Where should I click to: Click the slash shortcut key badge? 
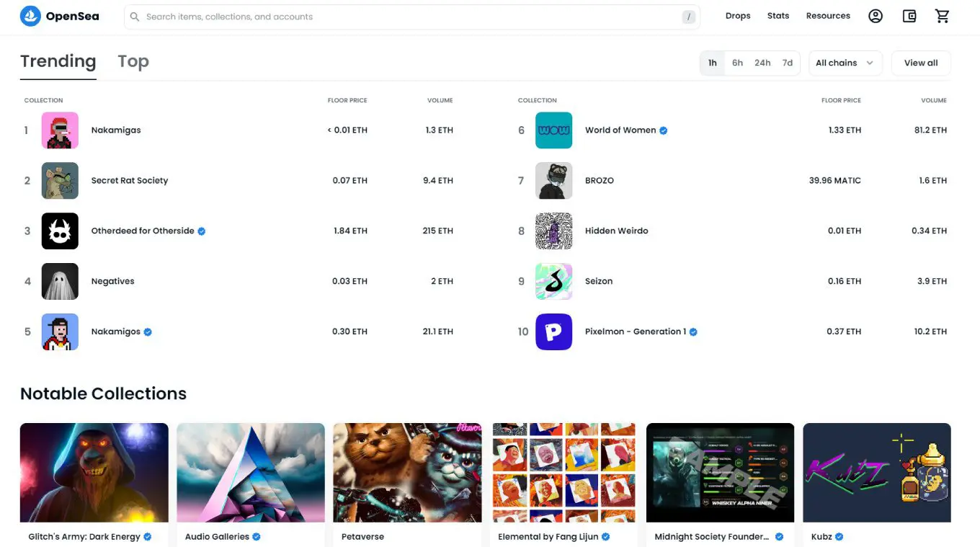pyautogui.click(x=690, y=17)
